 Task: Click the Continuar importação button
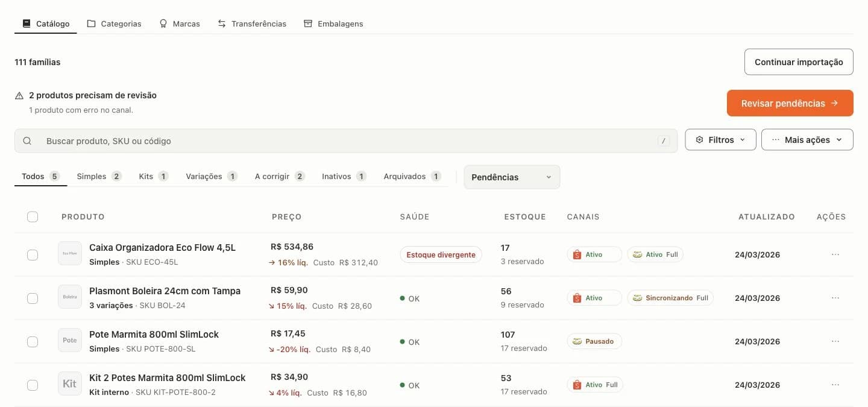(x=799, y=62)
